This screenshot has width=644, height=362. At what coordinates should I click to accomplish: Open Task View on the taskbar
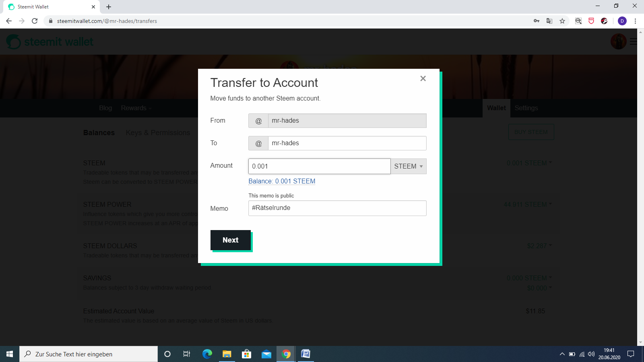point(187,354)
